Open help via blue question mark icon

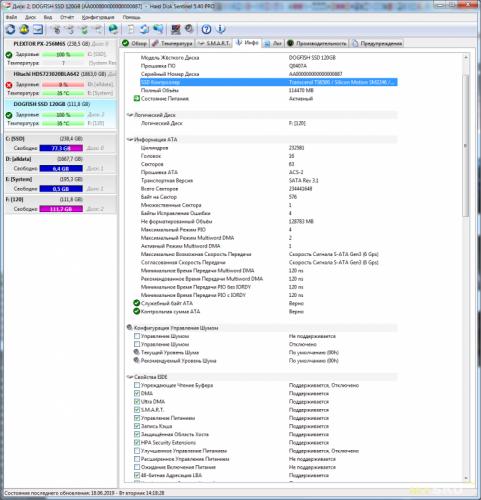(206, 30)
